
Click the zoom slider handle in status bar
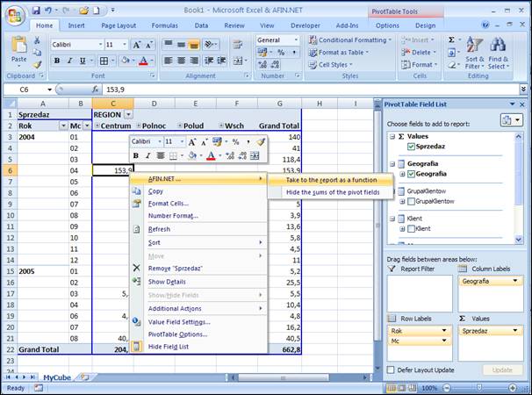pyautogui.click(x=479, y=387)
